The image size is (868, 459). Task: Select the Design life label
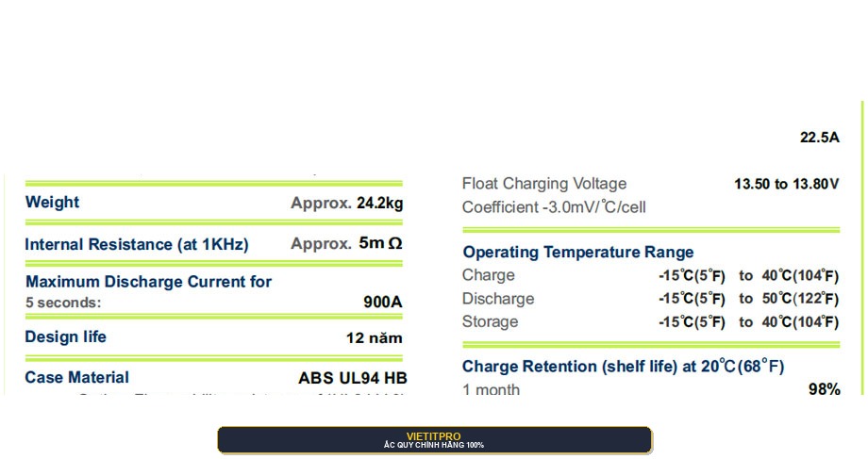pos(65,336)
